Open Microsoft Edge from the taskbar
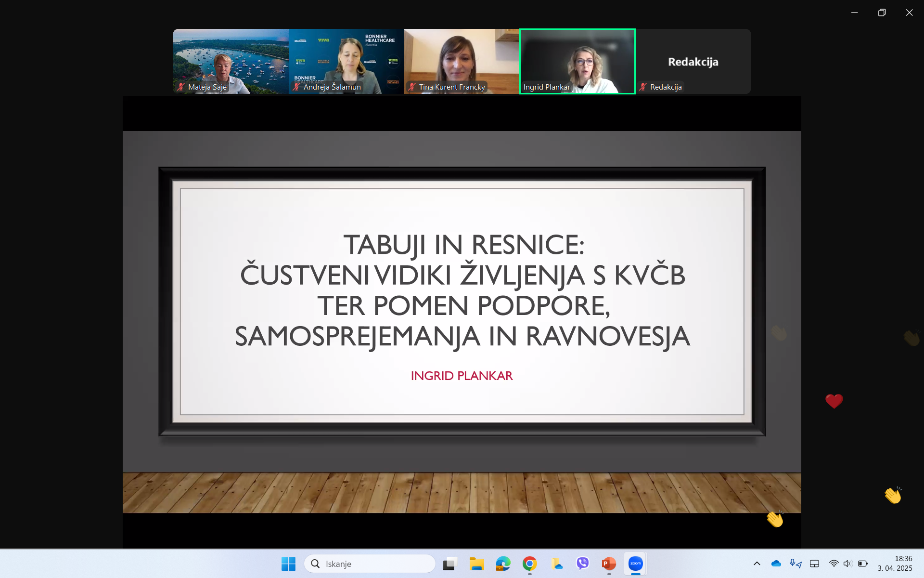Viewport: 924px width, 578px height. pos(503,563)
